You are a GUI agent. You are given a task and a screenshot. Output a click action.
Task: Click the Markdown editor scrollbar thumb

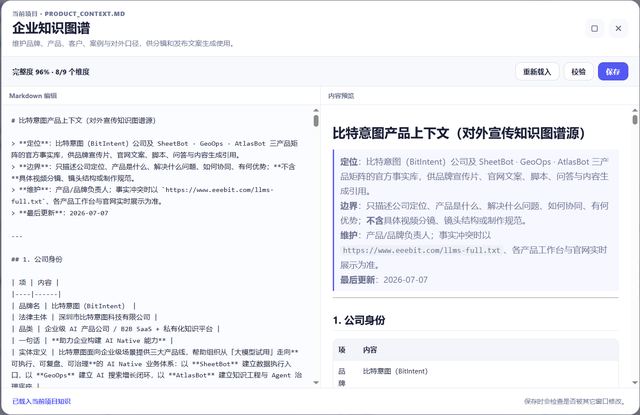coord(316,121)
